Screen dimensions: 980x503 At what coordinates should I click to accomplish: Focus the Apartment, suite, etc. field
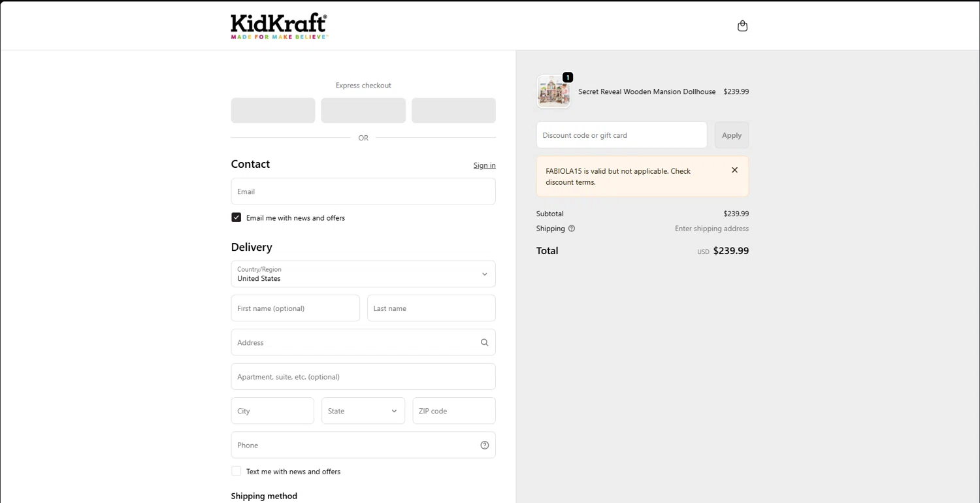pos(363,377)
